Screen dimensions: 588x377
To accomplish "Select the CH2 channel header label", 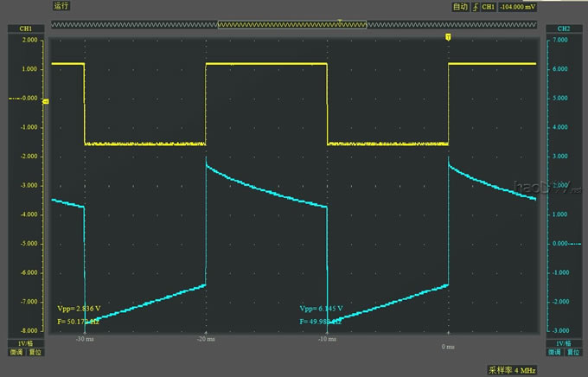I will pyautogui.click(x=563, y=29).
